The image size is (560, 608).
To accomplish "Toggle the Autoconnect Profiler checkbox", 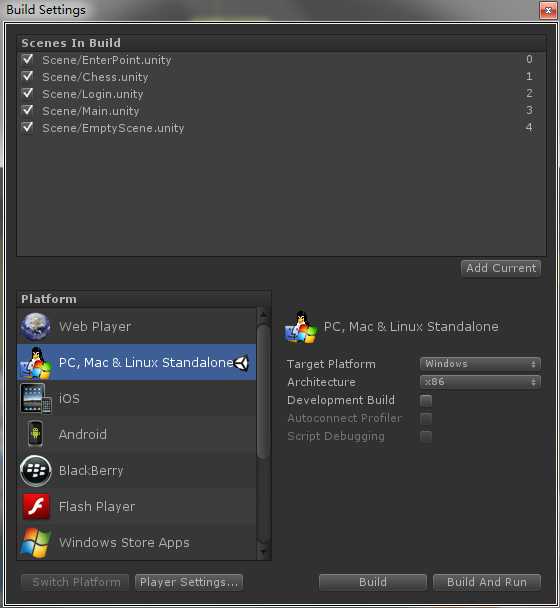I will click(426, 418).
